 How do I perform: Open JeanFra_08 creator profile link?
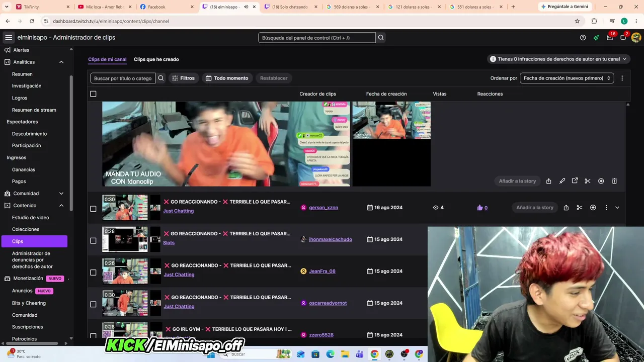pyautogui.click(x=322, y=271)
